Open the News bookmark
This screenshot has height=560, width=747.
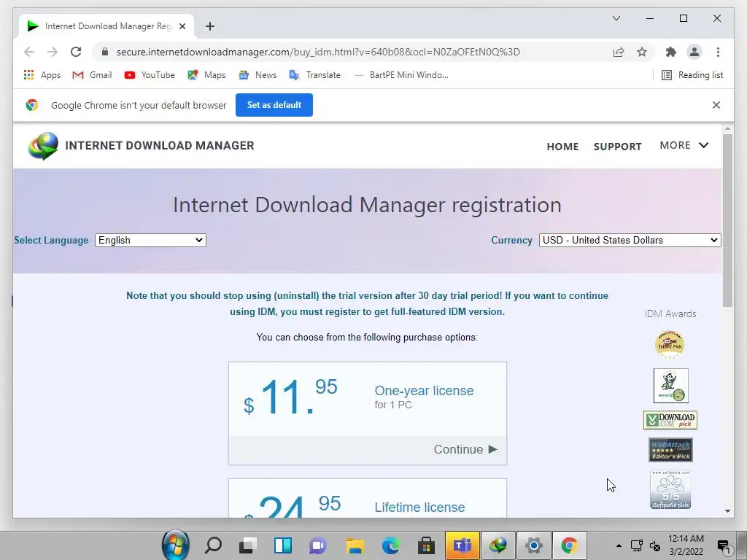(258, 75)
